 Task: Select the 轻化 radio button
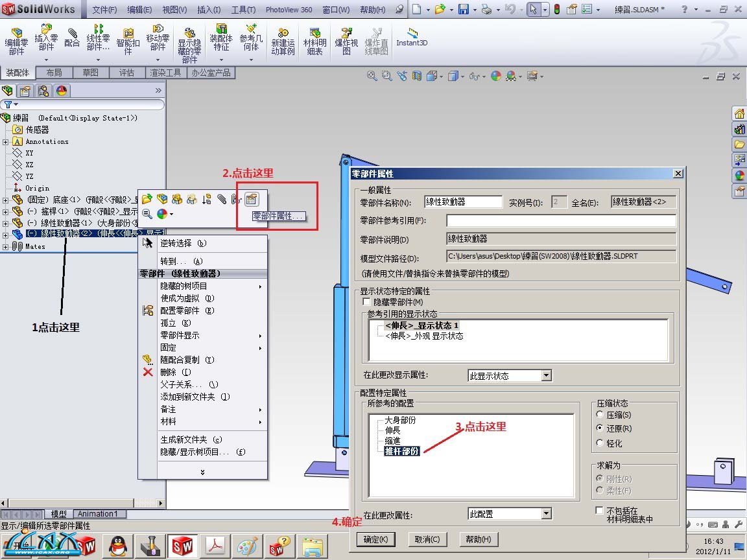click(x=600, y=443)
